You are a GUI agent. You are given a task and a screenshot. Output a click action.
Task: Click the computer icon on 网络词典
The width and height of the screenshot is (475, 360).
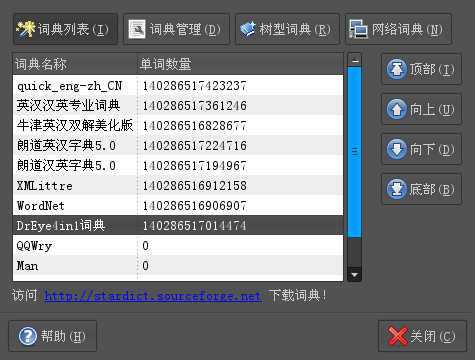[358, 29]
